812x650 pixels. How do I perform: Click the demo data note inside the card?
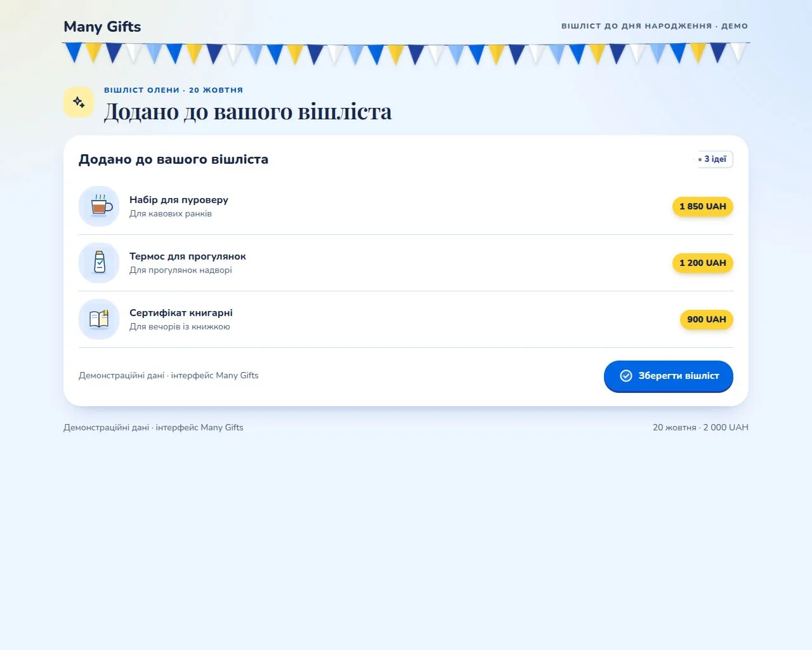click(x=169, y=376)
